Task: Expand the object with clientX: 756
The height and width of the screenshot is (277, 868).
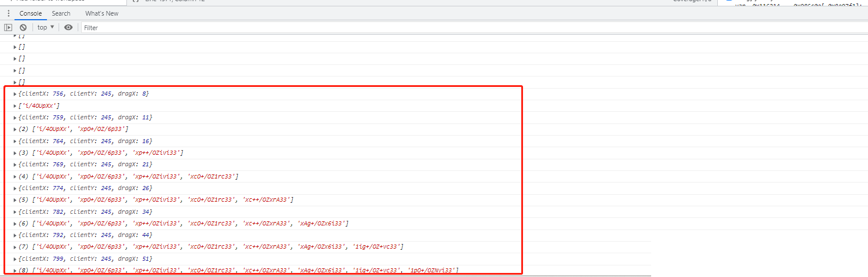Action: coord(15,94)
